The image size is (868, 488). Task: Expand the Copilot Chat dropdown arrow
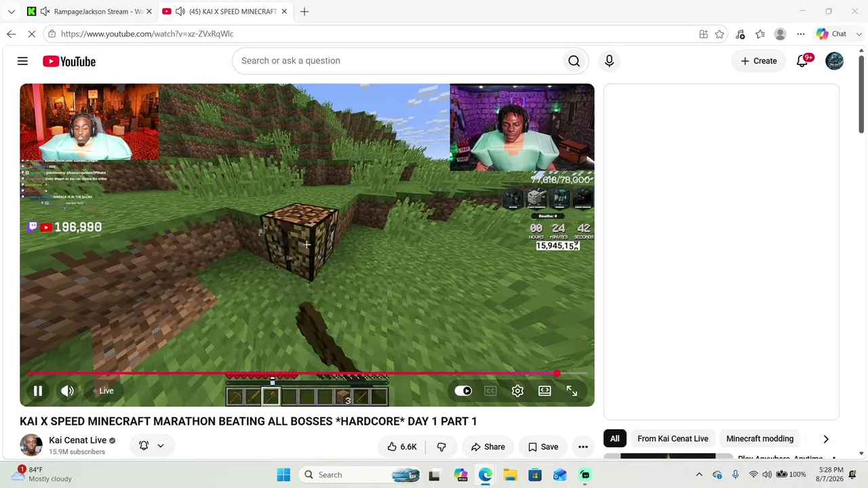pos(858,34)
